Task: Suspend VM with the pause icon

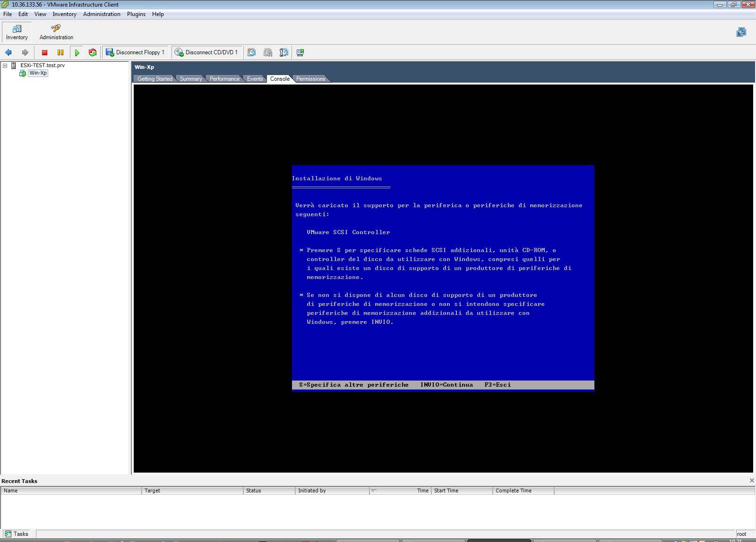Action: pos(60,52)
